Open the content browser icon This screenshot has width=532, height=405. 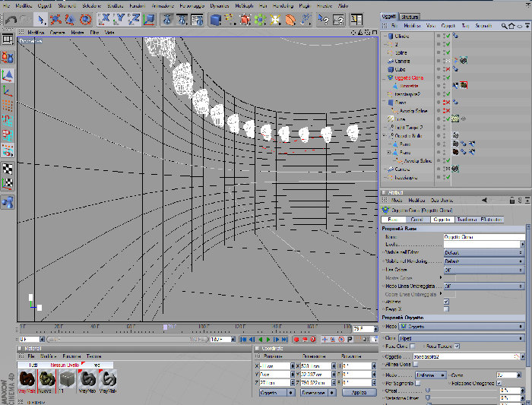[x=356, y=20]
